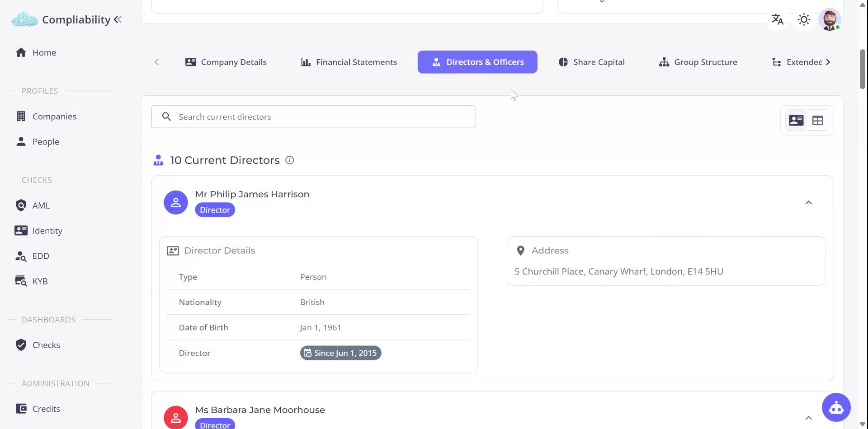Screen dimensions: 868x429
Task: Open the chatbot assistant button
Action: 836,407
